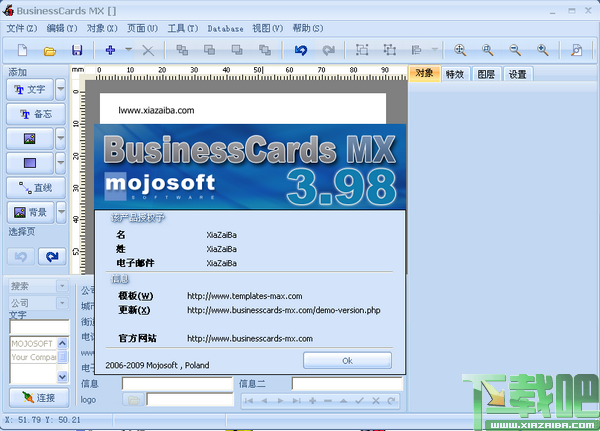
Task: Delete database record with minus icon
Action: 328,401
